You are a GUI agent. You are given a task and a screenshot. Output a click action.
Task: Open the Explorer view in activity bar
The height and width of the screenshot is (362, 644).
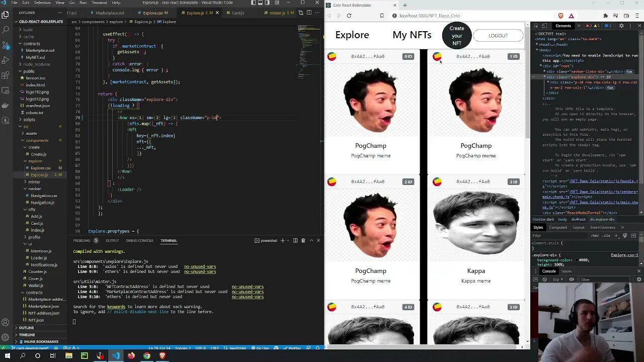(6, 15)
